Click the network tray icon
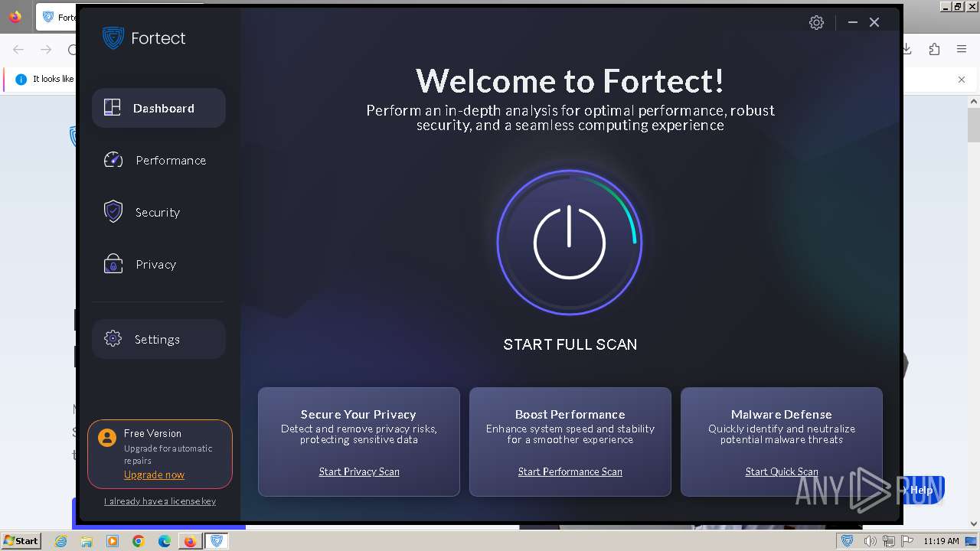 (889, 541)
